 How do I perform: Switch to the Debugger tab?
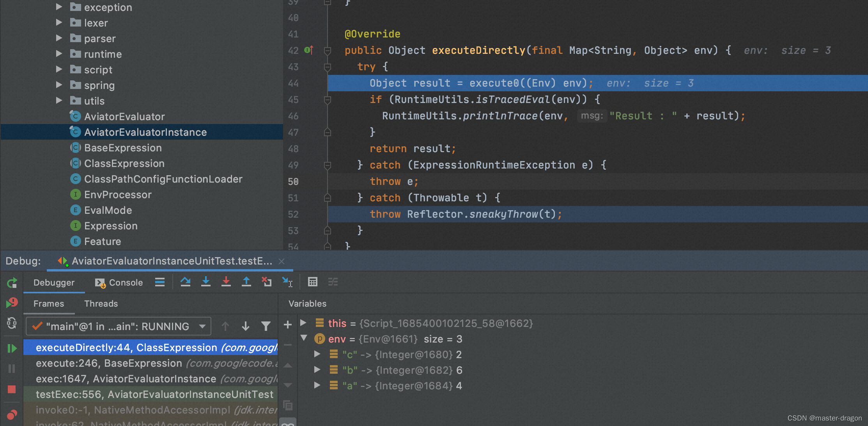pyautogui.click(x=54, y=282)
